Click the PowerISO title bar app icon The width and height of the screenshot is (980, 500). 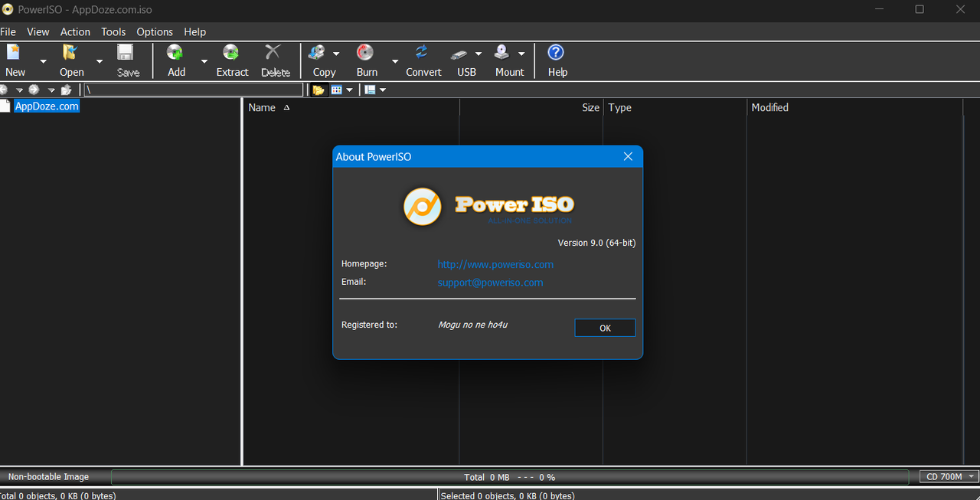click(8, 9)
